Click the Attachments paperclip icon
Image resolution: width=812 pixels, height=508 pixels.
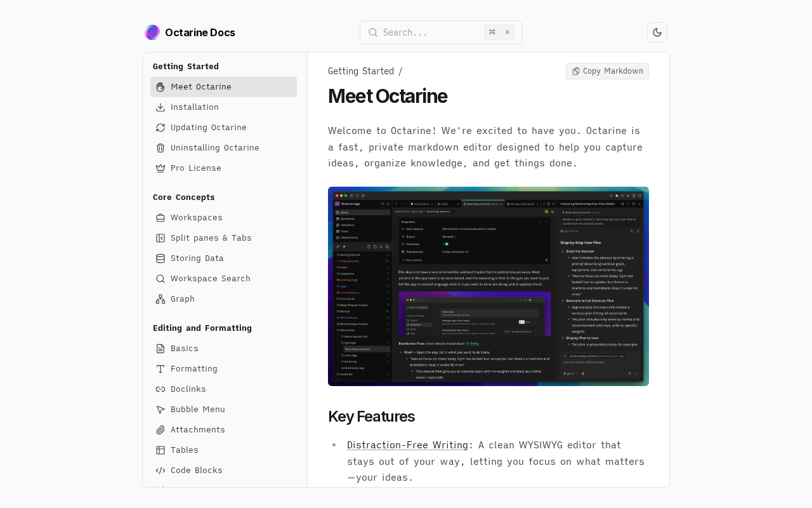click(160, 430)
